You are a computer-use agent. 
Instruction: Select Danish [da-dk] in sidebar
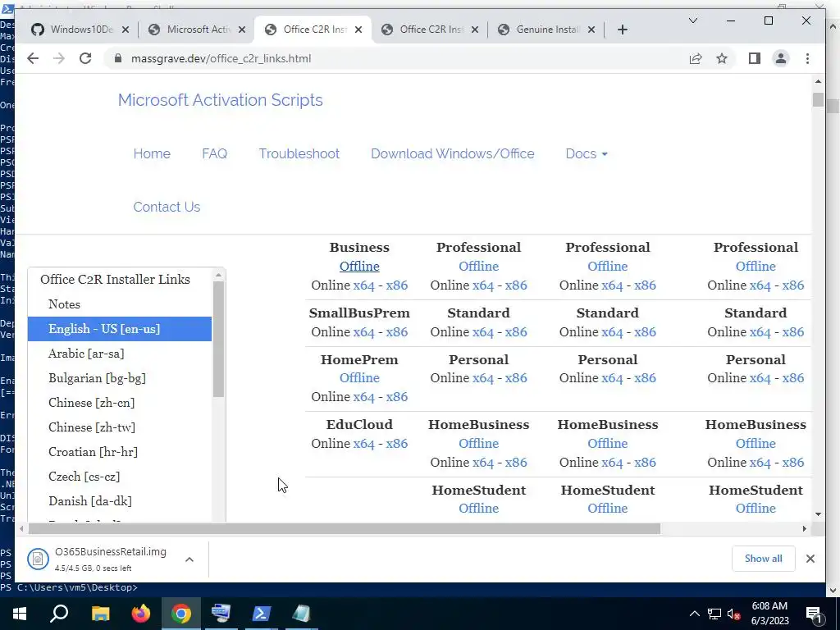tap(120, 501)
